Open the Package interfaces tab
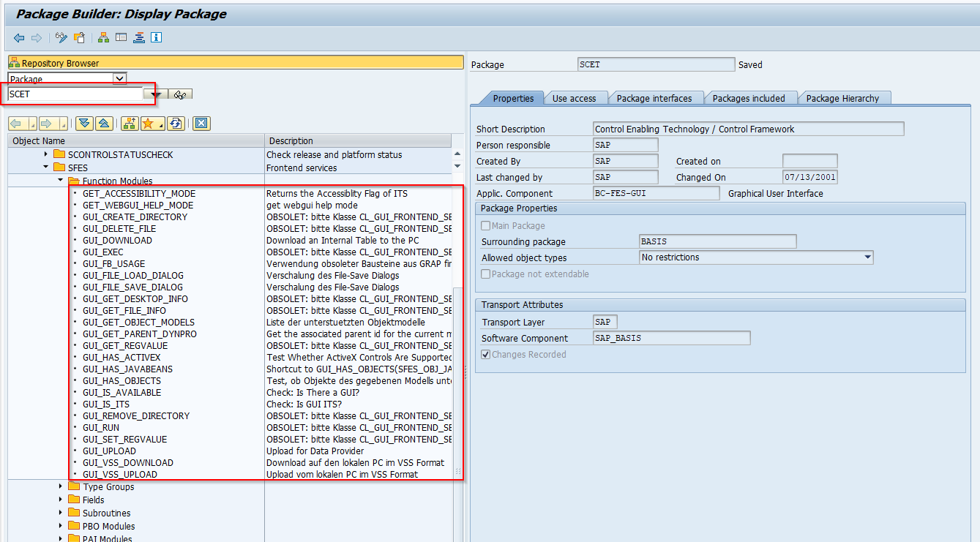Screen dimensions: 980x542 (x=654, y=98)
